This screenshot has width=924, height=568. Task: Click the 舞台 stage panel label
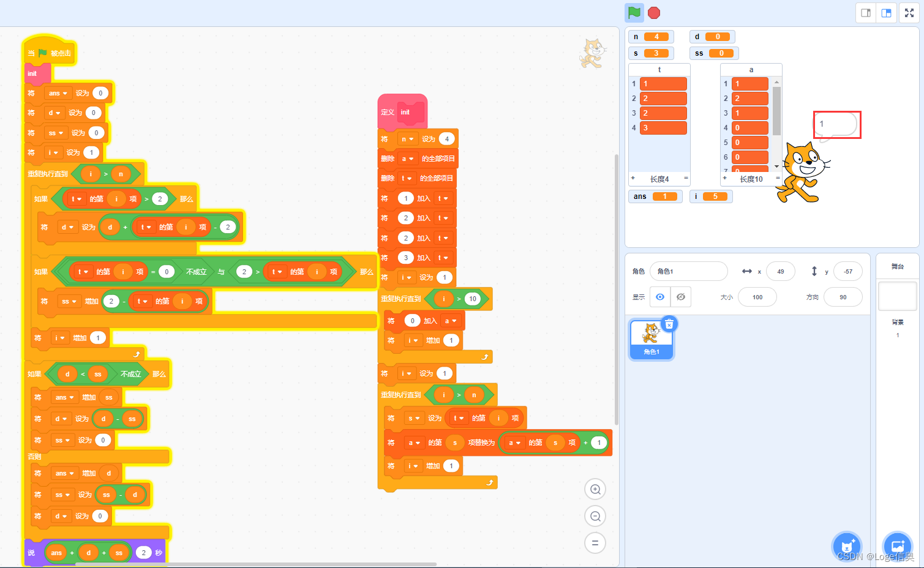898,266
